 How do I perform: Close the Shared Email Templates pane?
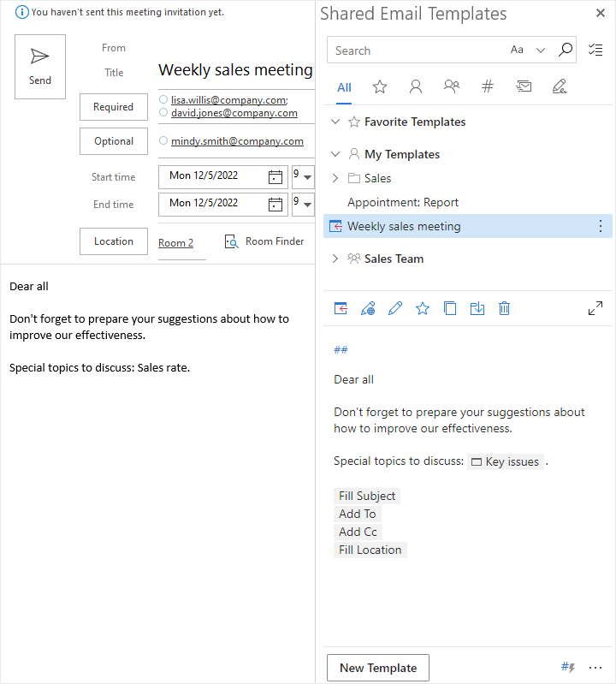[x=601, y=13]
